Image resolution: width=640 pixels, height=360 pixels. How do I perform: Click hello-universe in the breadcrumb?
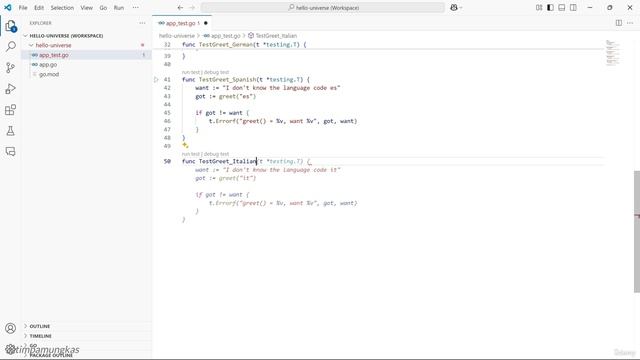click(177, 36)
